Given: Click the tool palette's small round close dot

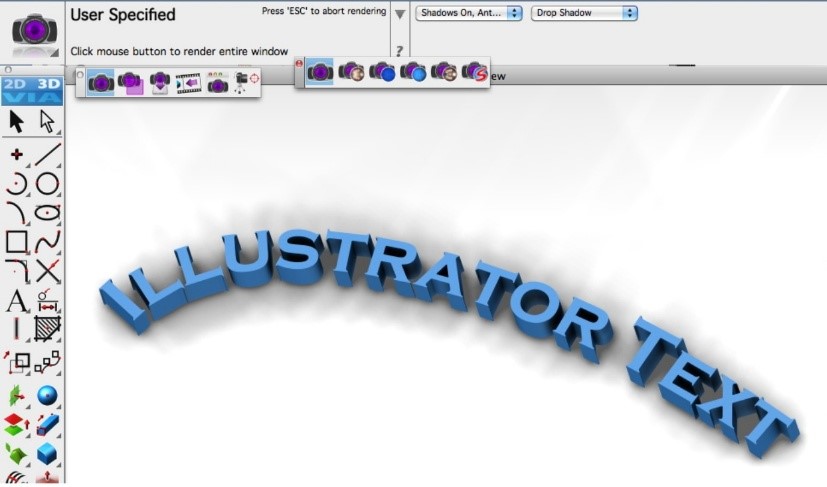Looking at the screenshot, I should pos(8,69).
